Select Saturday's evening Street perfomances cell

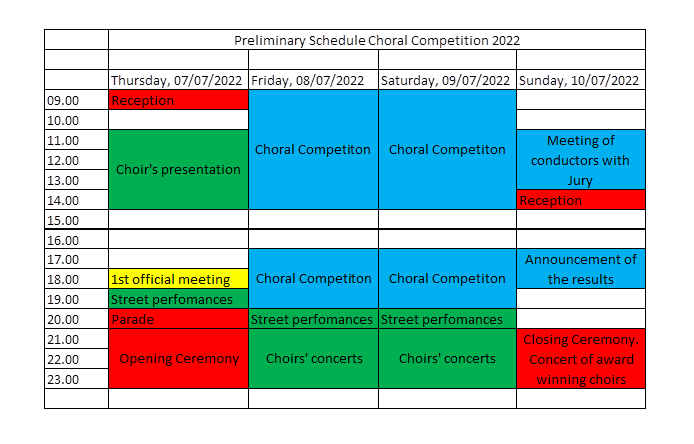click(447, 319)
